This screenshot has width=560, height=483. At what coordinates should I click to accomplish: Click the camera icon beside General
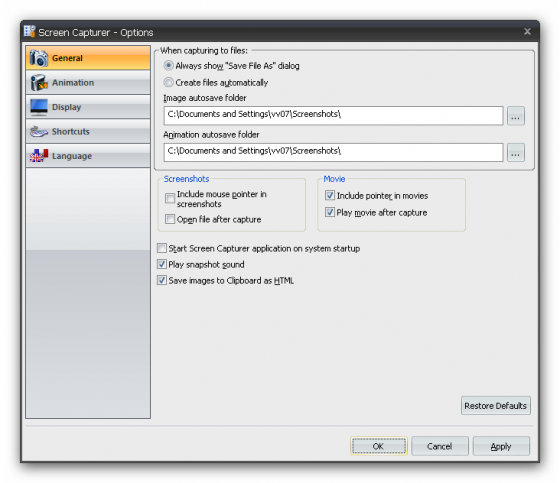39,58
